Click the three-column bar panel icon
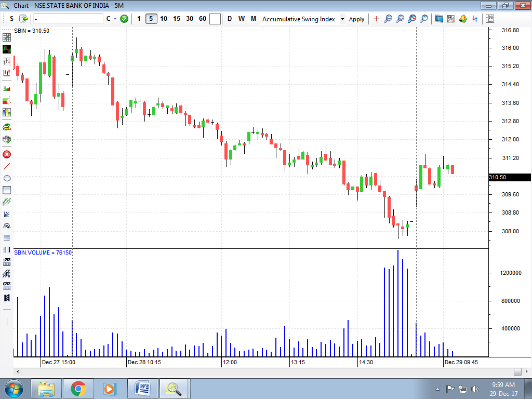Screen dimensions: 532x399 click(7, 112)
